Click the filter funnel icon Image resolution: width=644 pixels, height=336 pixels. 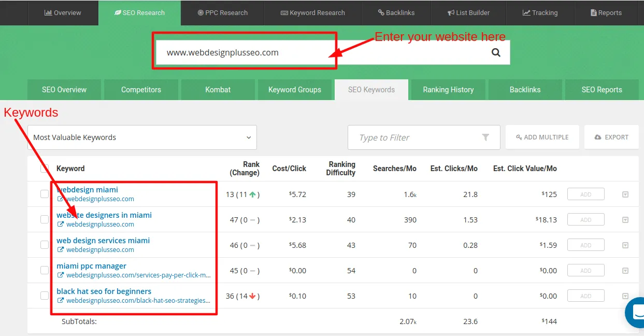point(485,137)
